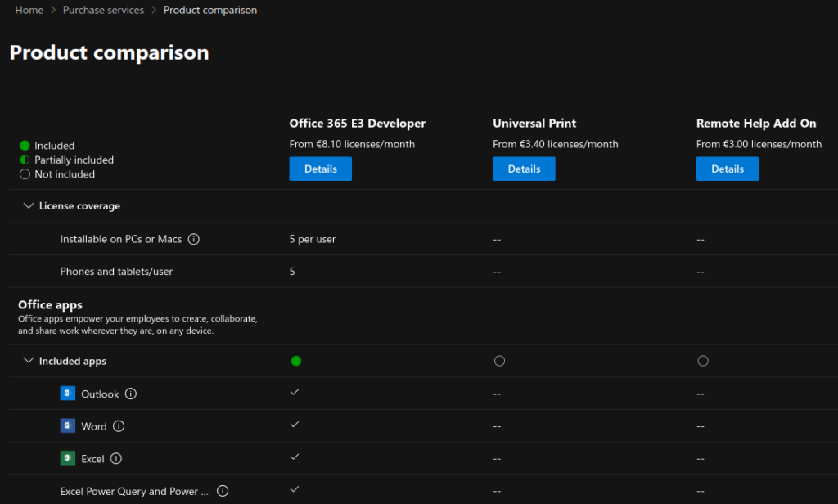Go to Home in breadcrumb
The image size is (838, 504).
click(29, 10)
